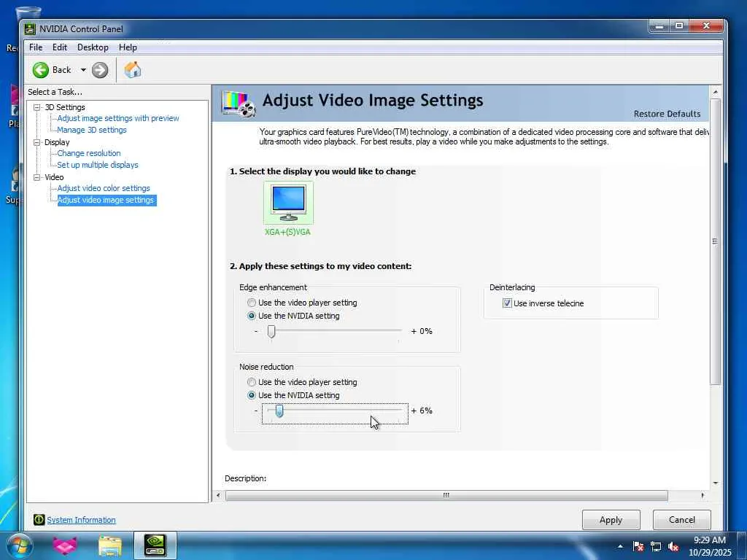Viewport: 747px width, 560px height.
Task: Click the NVIDIA Control Panel taskbar icon
Action: pyautogui.click(x=155, y=545)
